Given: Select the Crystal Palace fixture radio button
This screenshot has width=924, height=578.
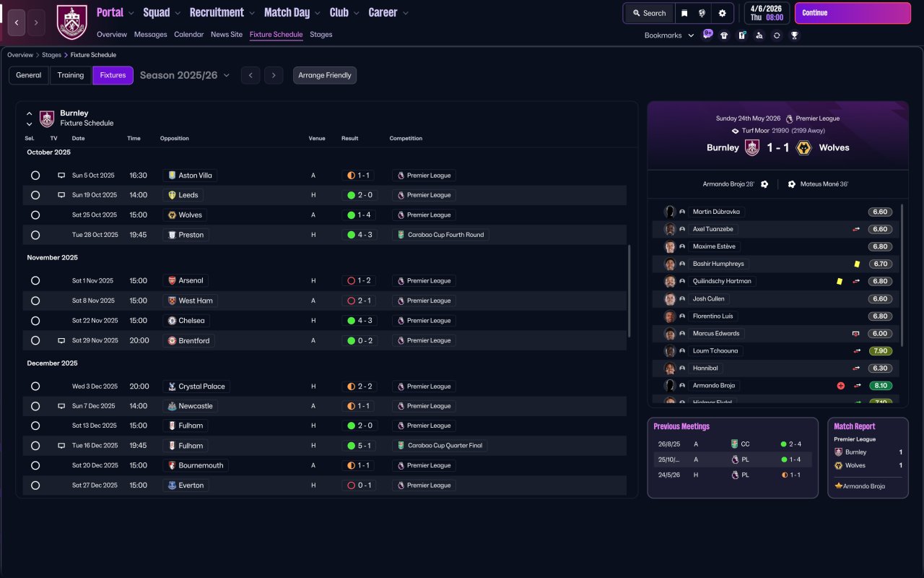Looking at the screenshot, I should 35,387.
